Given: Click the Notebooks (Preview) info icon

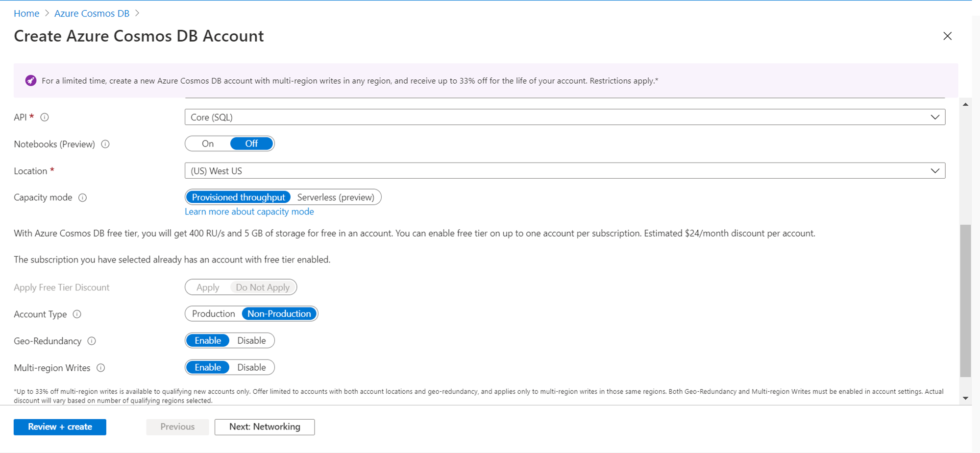Looking at the screenshot, I should tap(105, 144).
